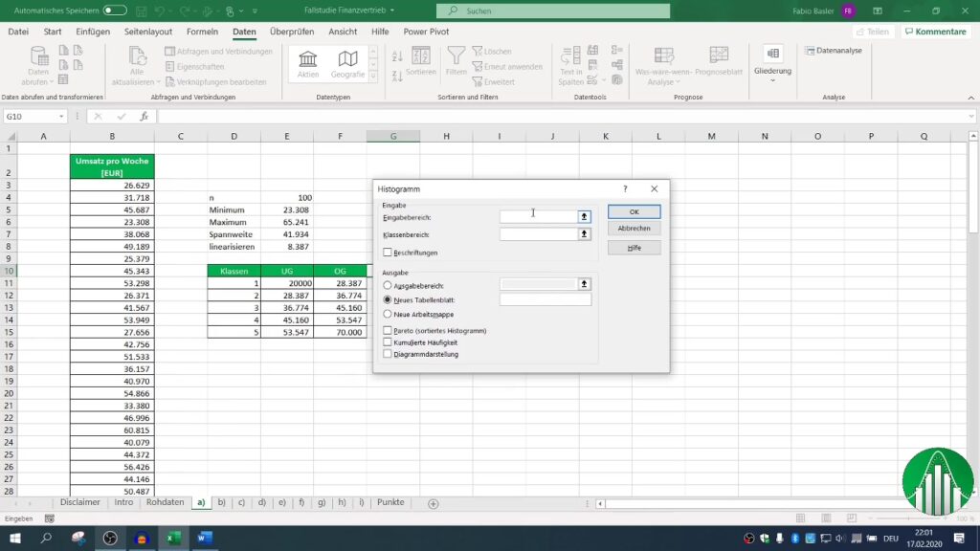Image resolution: width=980 pixels, height=551 pixels.
Task: Check Pareto (sortiertes Histogramm) option
Action: click(x=388, y=330)
